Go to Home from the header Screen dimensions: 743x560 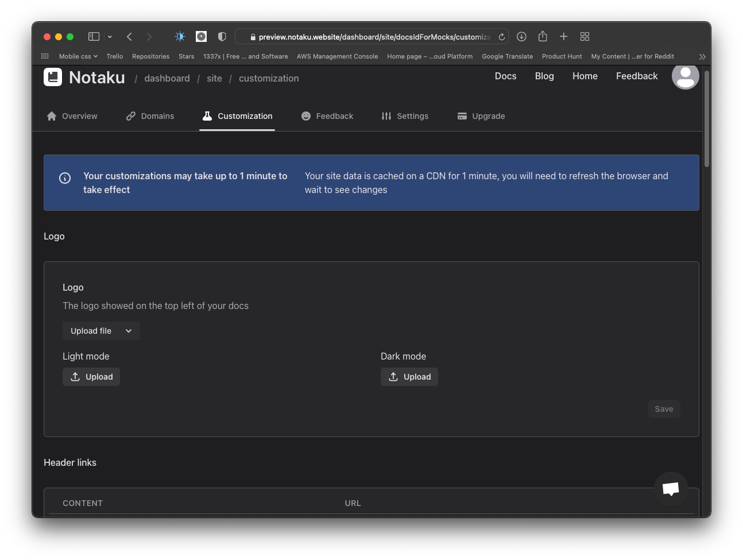[585, 76]
